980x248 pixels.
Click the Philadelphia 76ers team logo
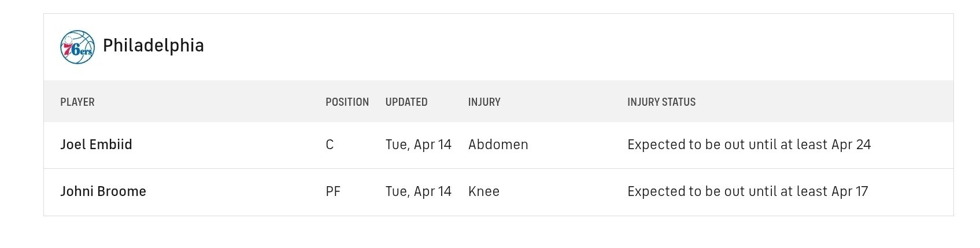click(x=77, y=47)
